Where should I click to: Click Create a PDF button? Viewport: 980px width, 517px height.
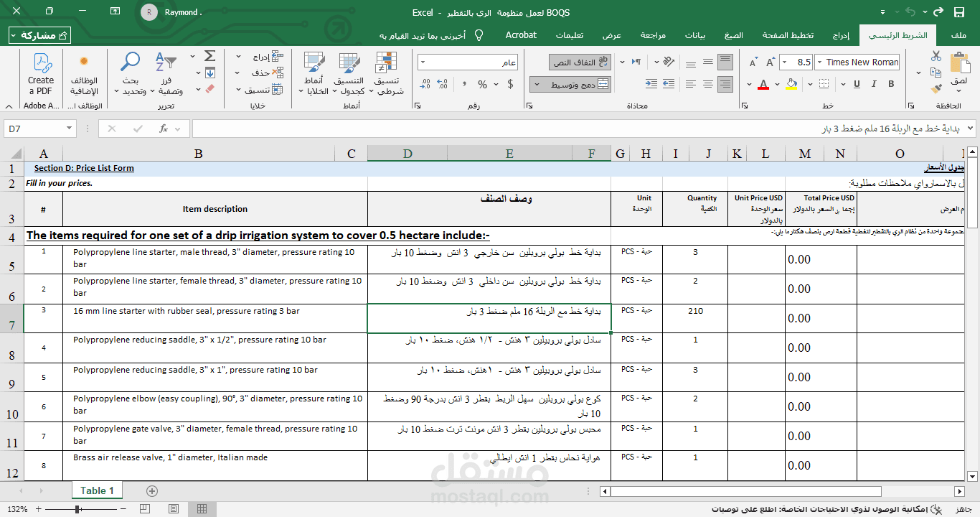point(41,74)
